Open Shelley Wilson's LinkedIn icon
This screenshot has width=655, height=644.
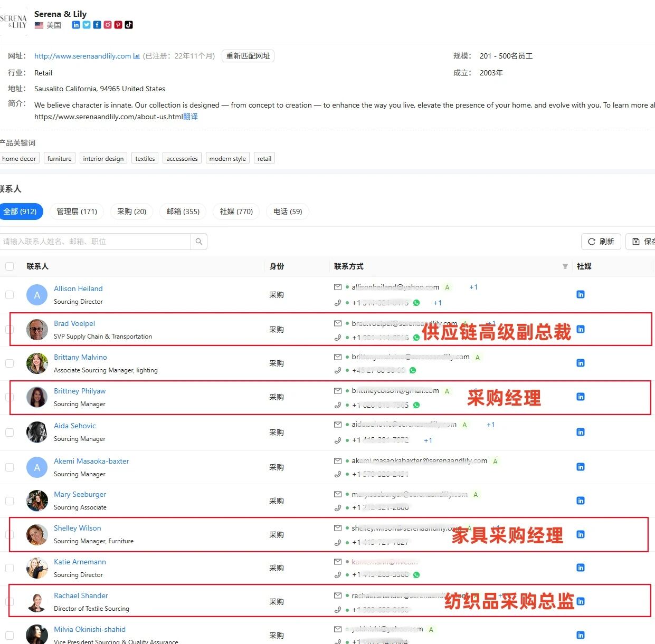coord(581,534)
